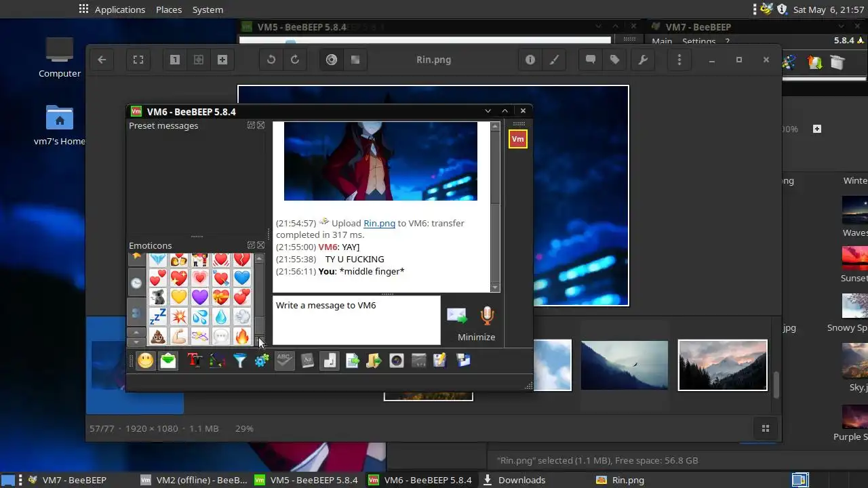Open the image tags button

[614, 60]
